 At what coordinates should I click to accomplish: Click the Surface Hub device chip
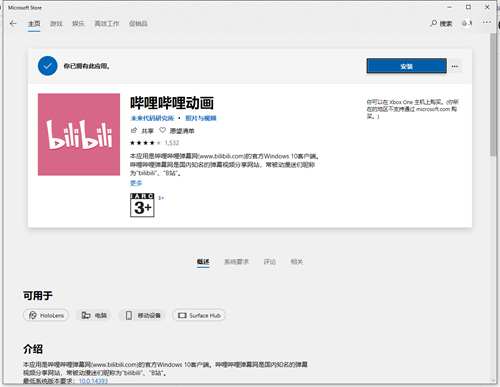199,315
